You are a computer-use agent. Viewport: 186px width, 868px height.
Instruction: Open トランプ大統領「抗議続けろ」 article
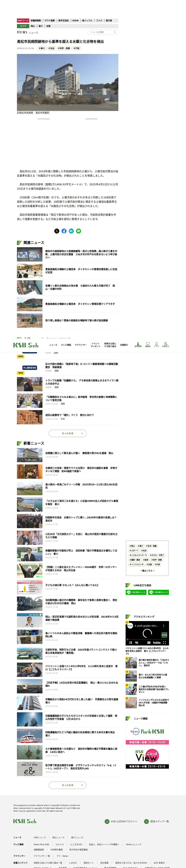[68, 384]
